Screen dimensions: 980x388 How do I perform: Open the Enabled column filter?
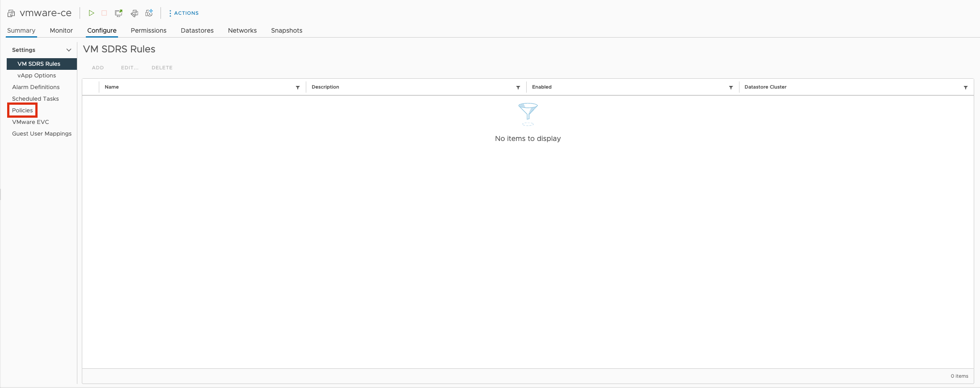(731, 87)
